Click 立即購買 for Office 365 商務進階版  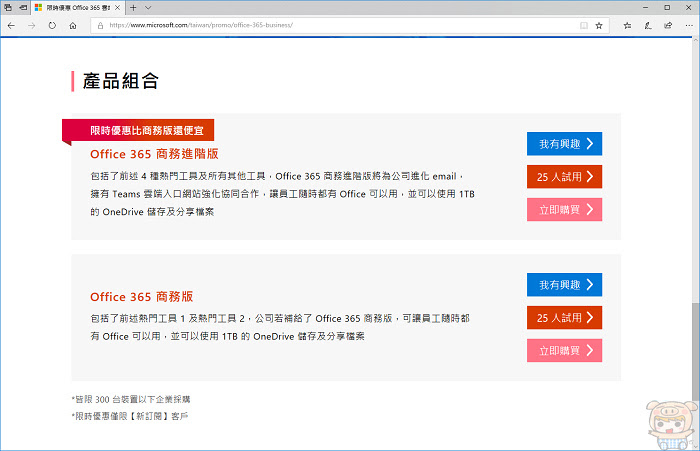[564, 209]
